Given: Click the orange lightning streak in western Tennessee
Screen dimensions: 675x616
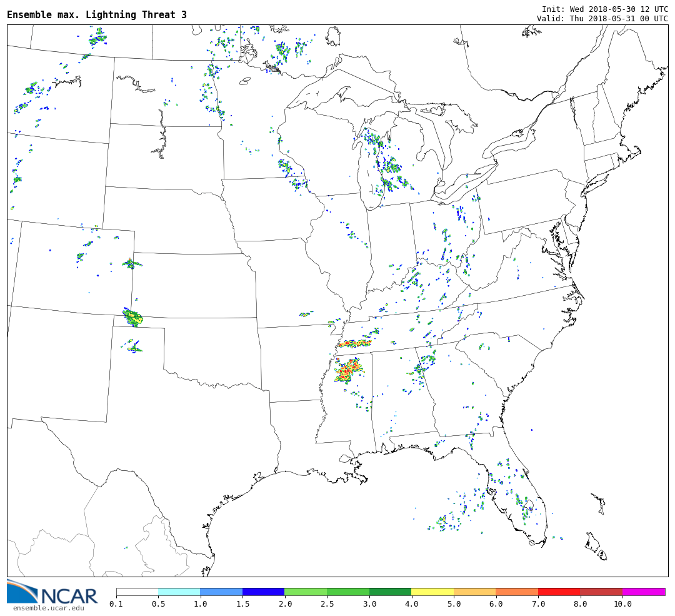Looking at the screenshot, I should 354,344.
